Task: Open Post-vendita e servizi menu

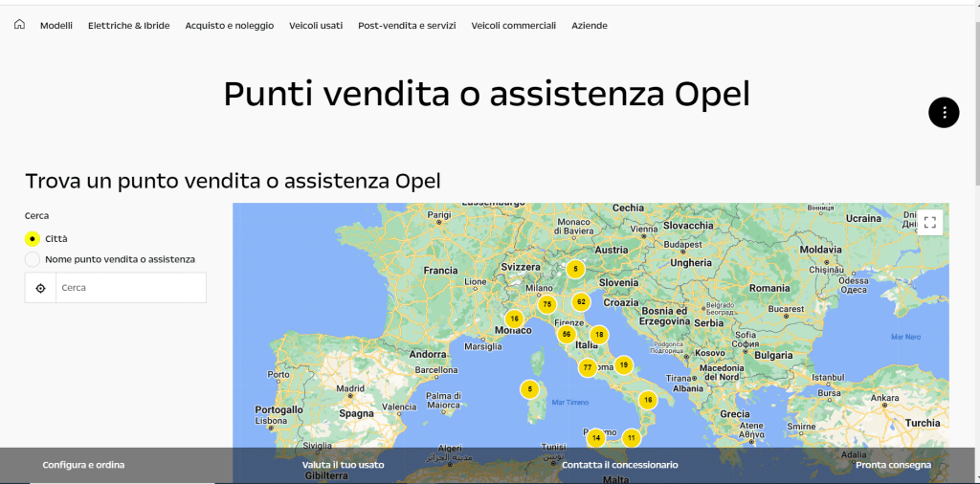Action: (x=407, y=26)
